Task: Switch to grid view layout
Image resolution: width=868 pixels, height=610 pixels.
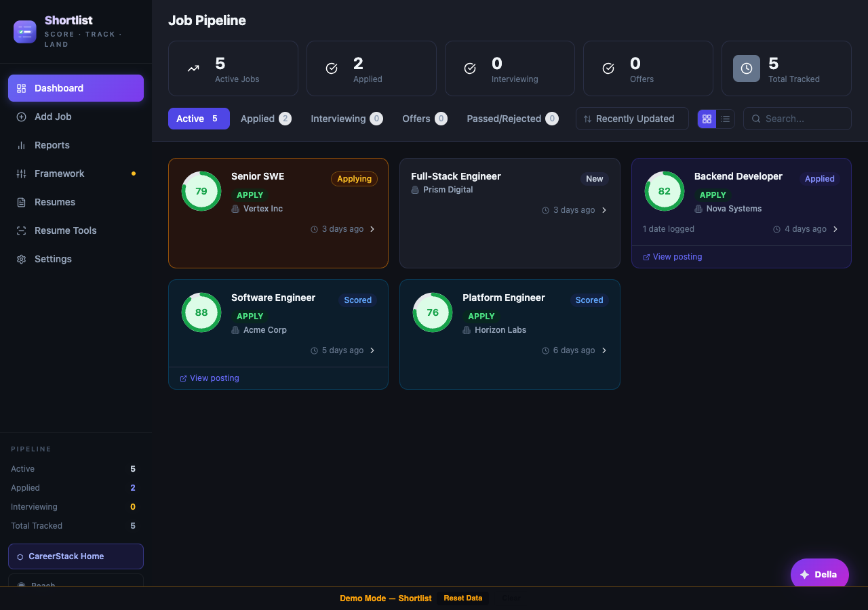Action: click(707, 119)
